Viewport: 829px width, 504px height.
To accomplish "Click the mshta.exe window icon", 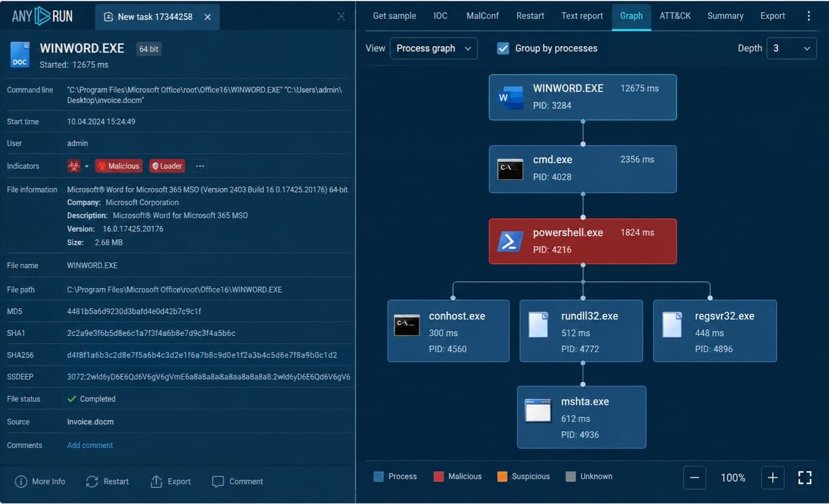I will click(x=538, y=411).
